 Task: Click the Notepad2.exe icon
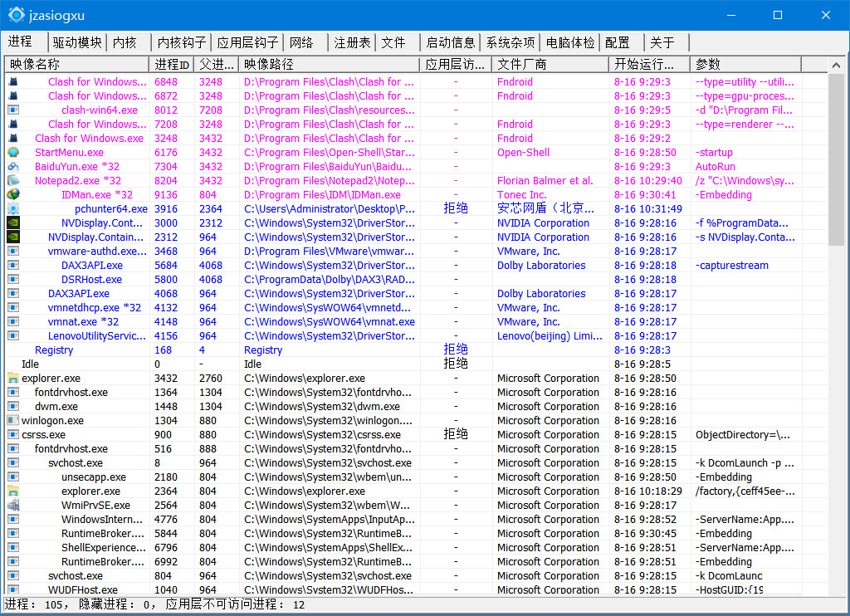click(x=13, y=181)
